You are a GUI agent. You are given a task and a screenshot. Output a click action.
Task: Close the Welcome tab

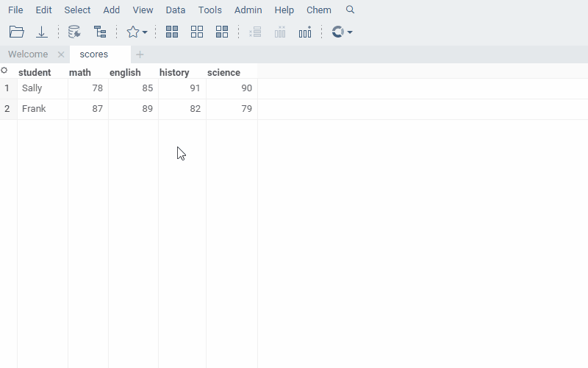click(61, 54)
